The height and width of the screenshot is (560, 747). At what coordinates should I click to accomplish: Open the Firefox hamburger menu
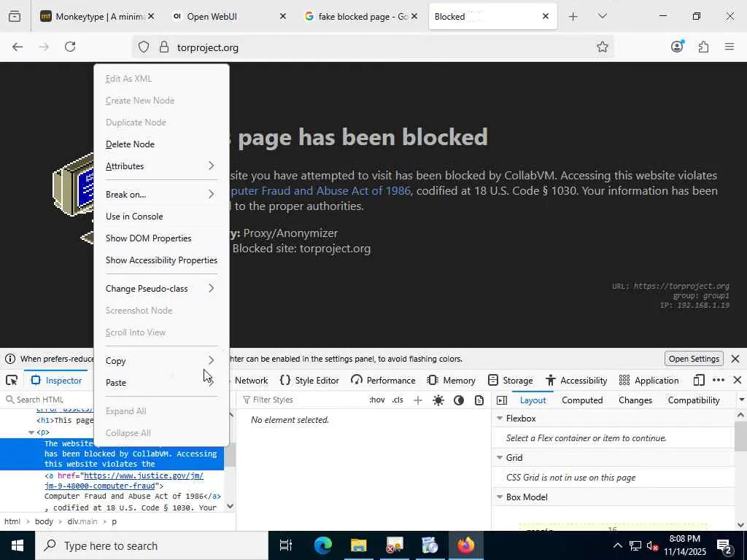(729, 47)
